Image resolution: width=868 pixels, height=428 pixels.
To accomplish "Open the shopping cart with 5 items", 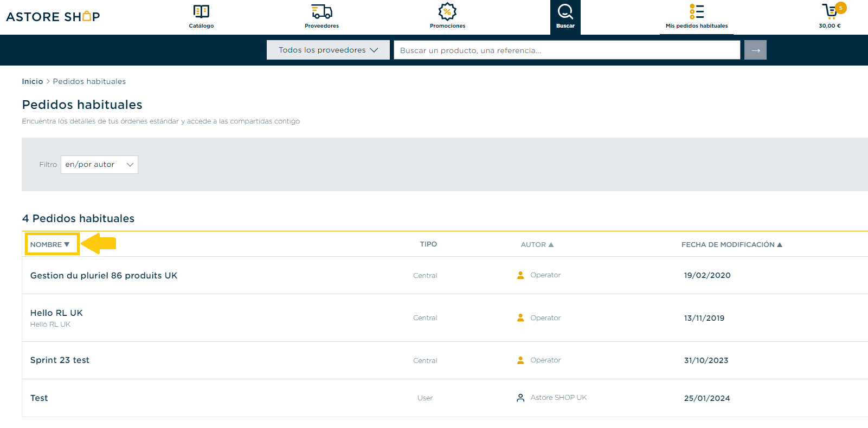I will (x=830, y=11).
